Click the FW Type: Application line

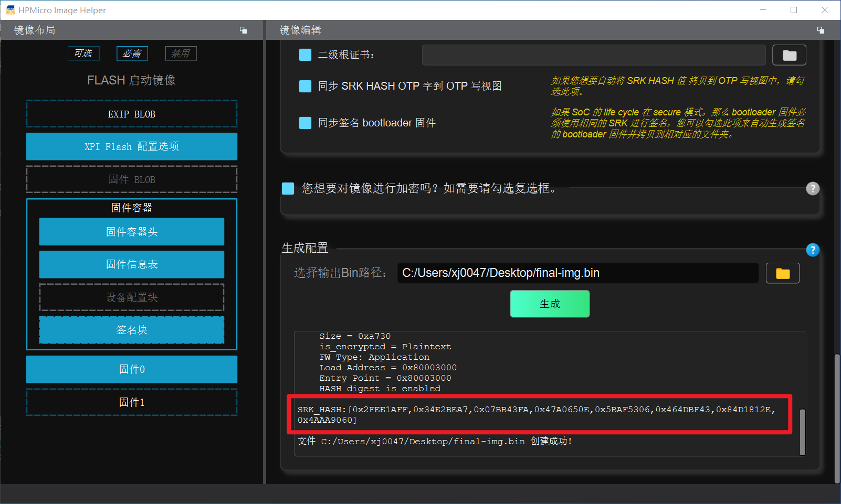point(374,357)
